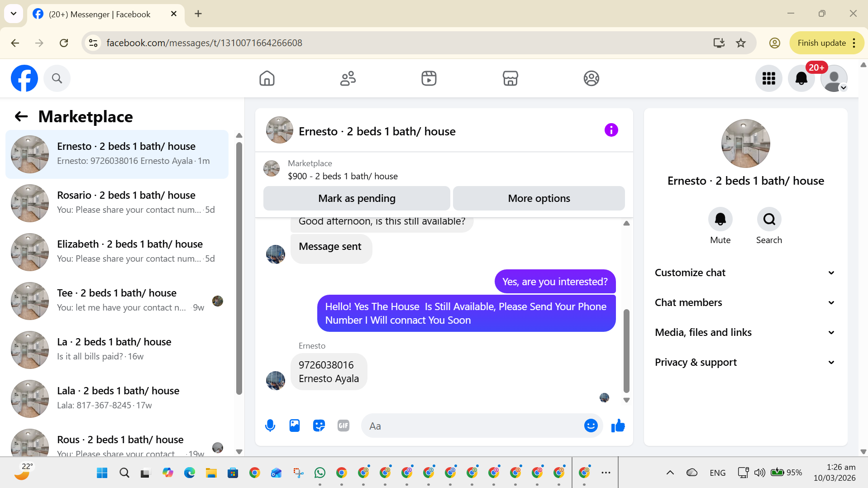The height and width of the screenshot is (488, 868).
Task: Open the volume control in system tray
Action: (x=759, y=473)
